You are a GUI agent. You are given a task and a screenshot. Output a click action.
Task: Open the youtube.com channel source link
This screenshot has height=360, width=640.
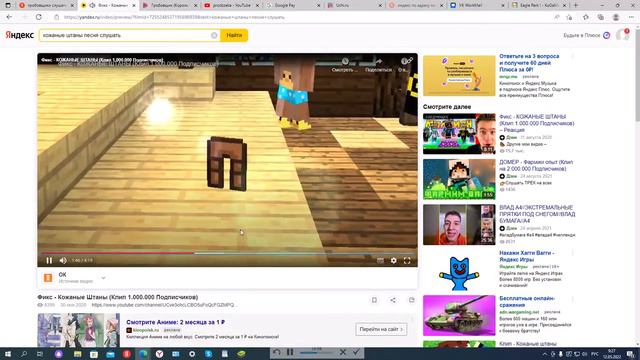tap(163, 305)
